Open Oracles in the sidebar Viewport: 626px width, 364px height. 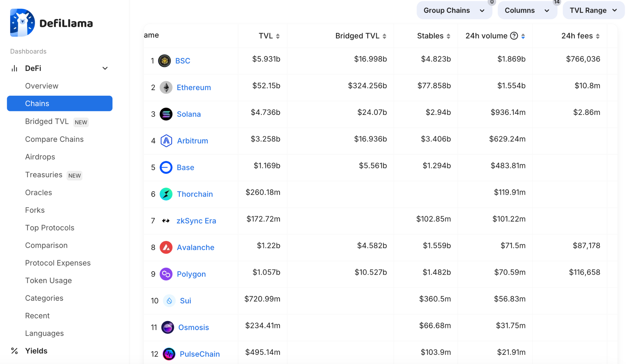(39, 193)
